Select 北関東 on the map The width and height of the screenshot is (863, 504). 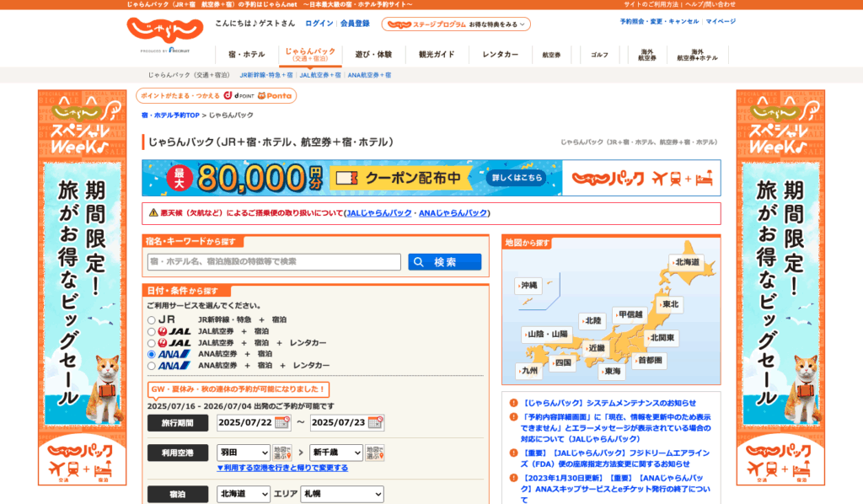[661, 338]
